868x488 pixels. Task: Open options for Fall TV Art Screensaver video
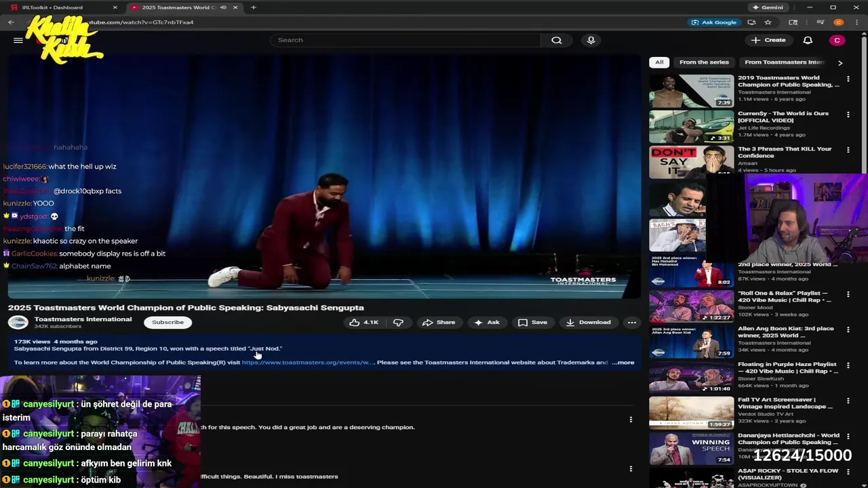[x=848, y=400]
